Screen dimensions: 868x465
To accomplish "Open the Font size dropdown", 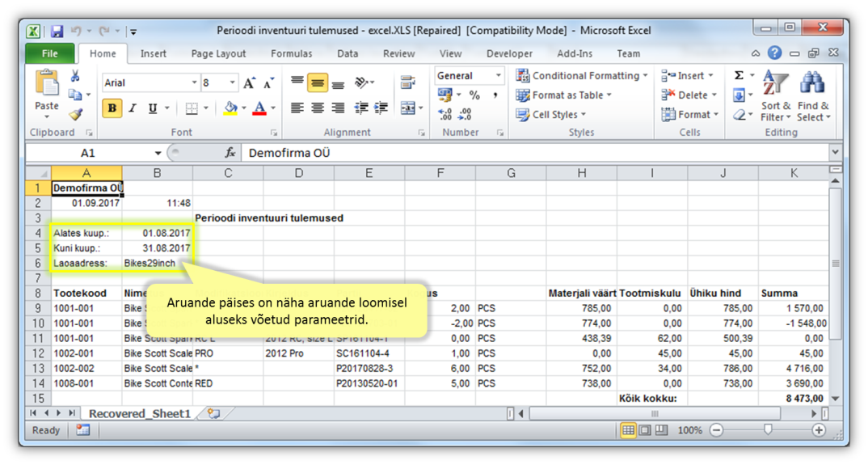I will (233, 83).
